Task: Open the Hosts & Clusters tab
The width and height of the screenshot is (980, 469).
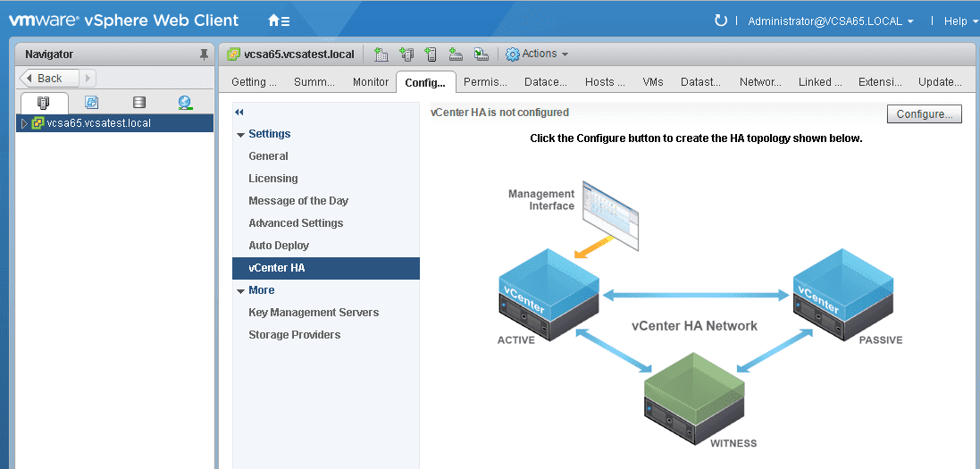Action: [605, 82]
